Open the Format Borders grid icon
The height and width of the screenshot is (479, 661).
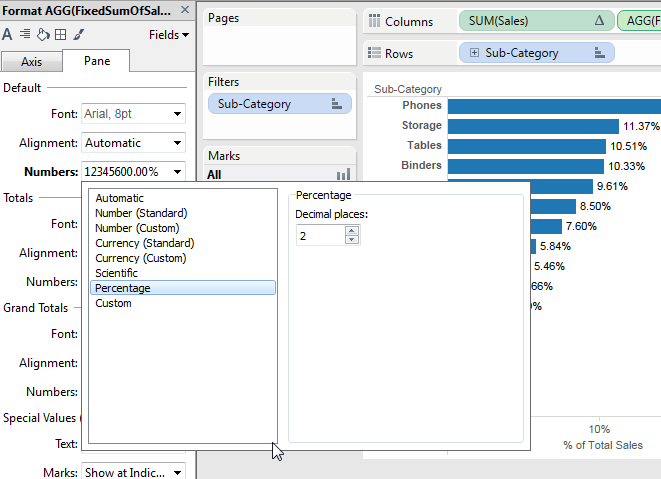point(61,35)
